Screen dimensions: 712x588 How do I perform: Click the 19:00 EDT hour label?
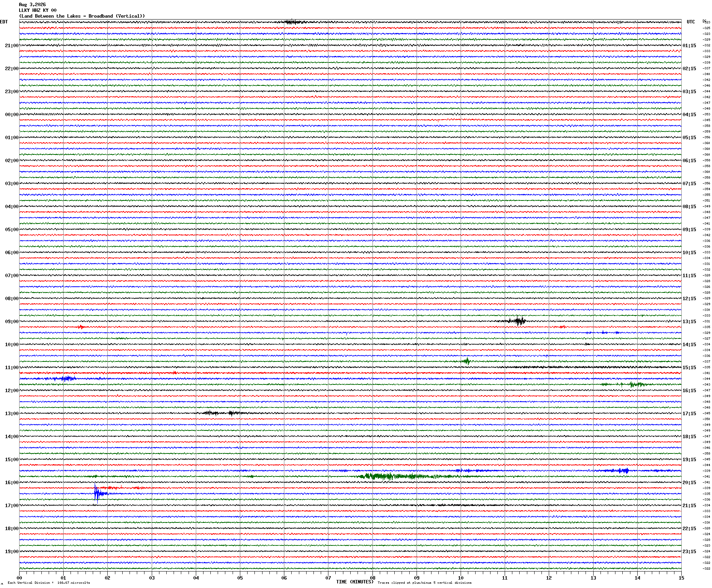click(11, 552)
